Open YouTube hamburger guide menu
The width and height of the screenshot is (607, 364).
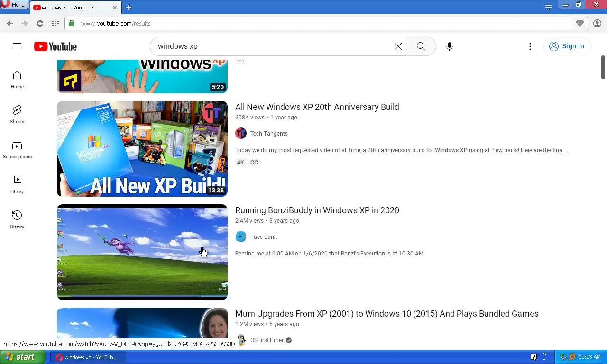pyautogui.click(x=17, y=46)
